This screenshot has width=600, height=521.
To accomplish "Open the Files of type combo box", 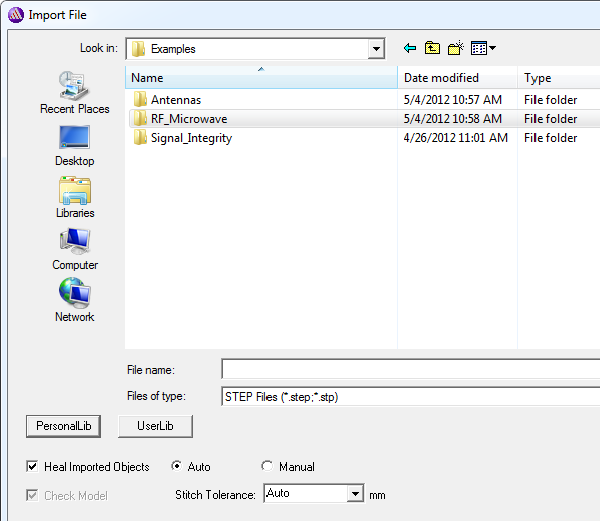I will tap(410, 396).
